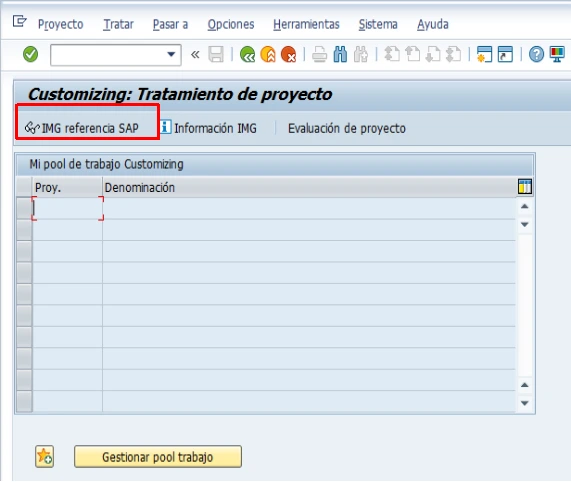The width and height of the screenshot is (571, 482).
Task: Click the green Back icon
Action: [248, 55]
